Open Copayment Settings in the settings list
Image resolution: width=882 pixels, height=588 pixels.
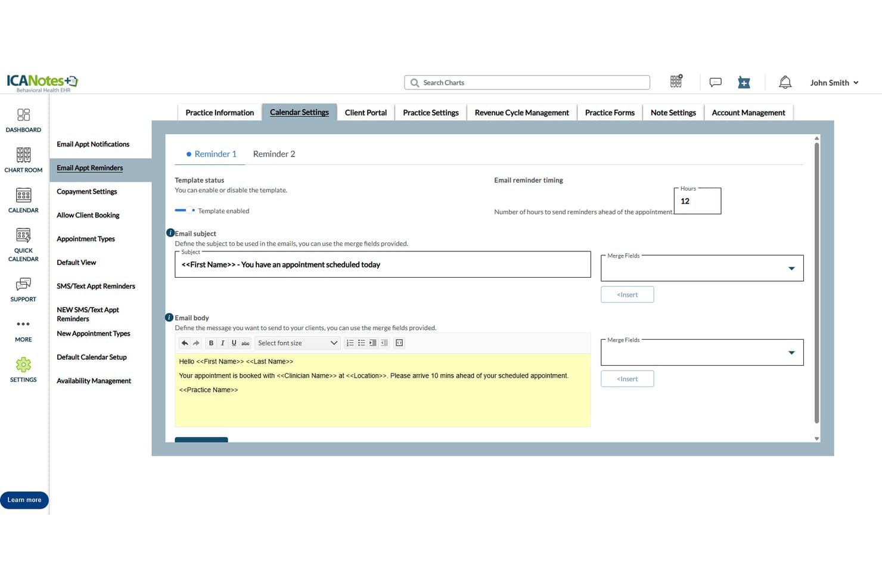(x=87, y=192)
